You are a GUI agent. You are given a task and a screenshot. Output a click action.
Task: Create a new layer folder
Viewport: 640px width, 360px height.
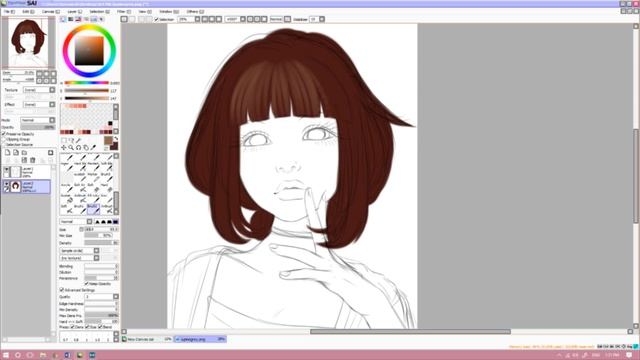(24, 152)
